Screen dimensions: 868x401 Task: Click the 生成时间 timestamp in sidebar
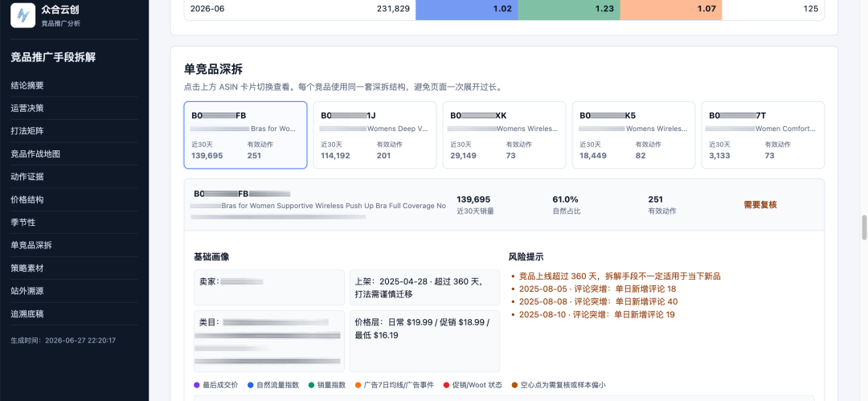click(x=63, y=340)
